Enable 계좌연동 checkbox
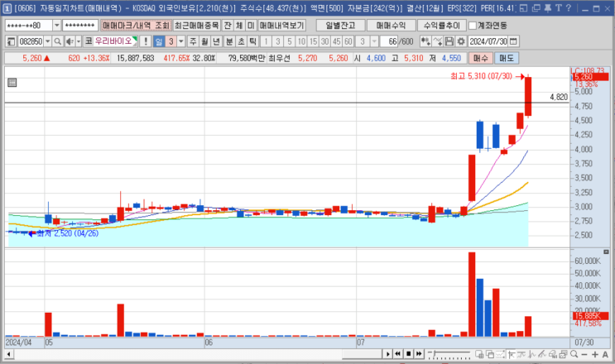This screenshot has height=364, width=615. [473, 26]
